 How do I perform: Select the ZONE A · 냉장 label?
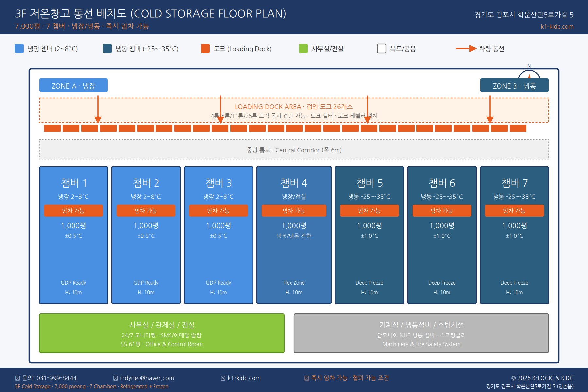73,86
